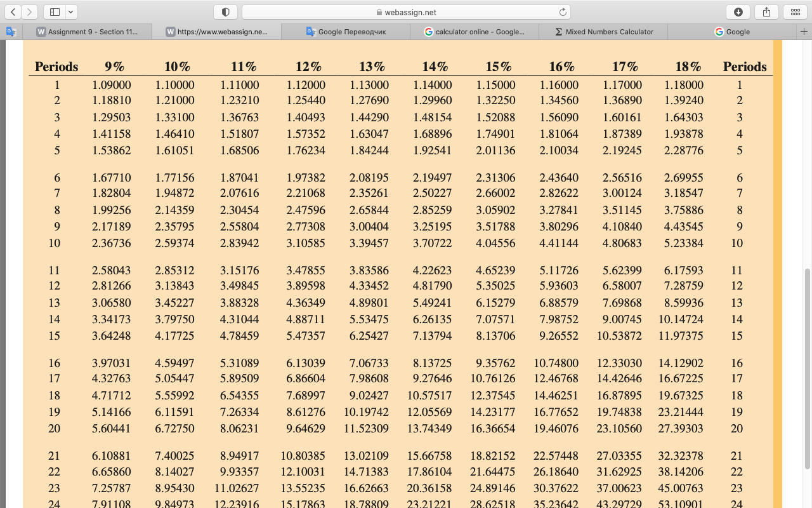
Task: Select the cell 4.88711
Action: point(306,319)
